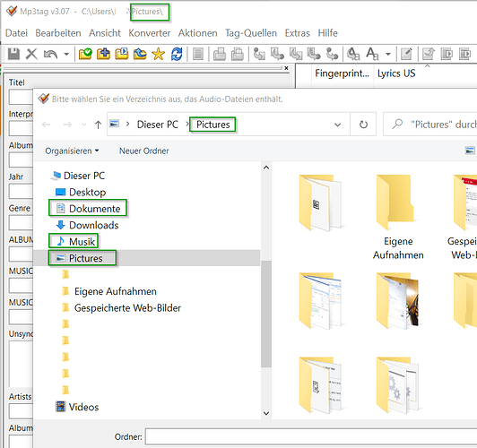Load playlist via the folder-play icon
This screenshot has height=448, width=477.
click(122, 54)
